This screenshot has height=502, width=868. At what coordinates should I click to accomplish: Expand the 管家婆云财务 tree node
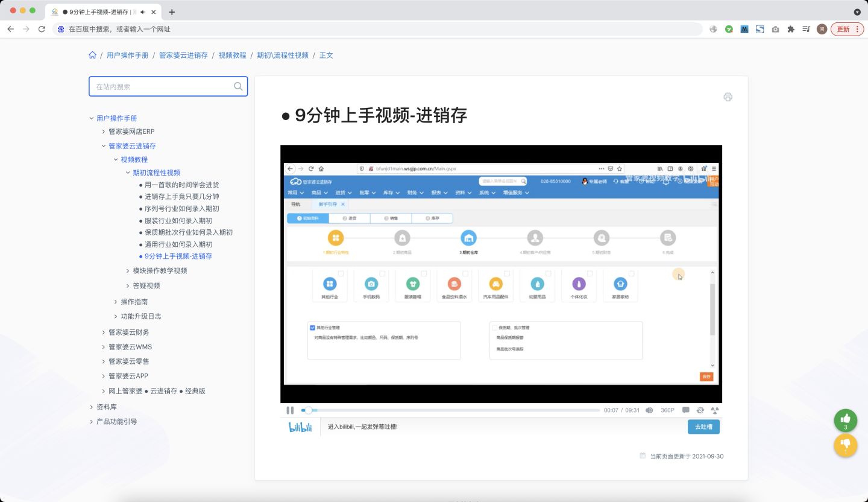pos(104,332)
